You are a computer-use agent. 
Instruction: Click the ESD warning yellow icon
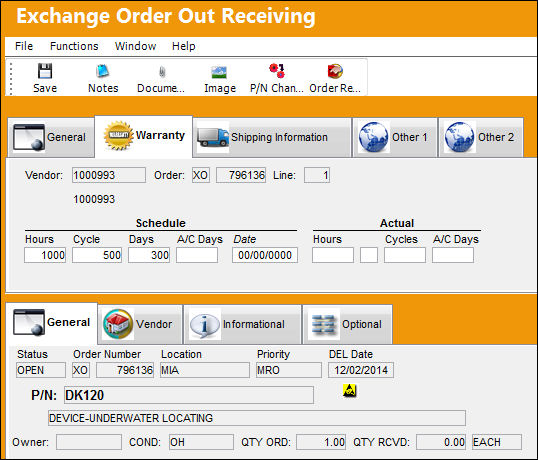pos(350,390)
